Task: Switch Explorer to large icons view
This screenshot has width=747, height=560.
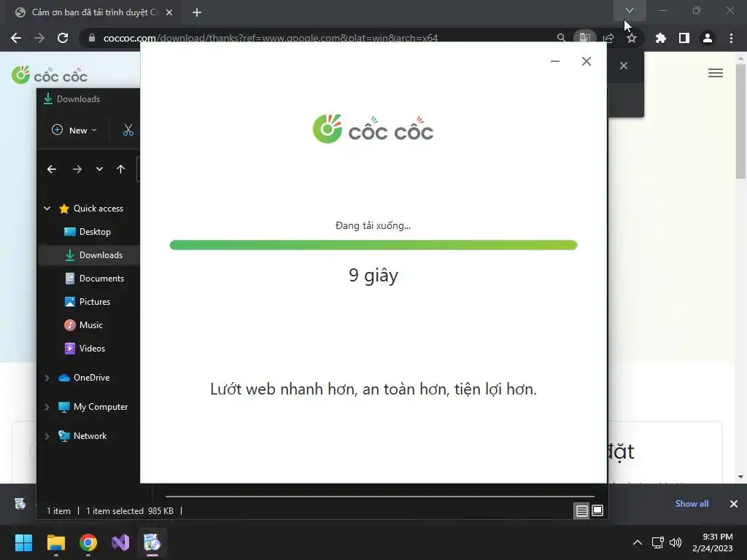Action: point(597,511)
